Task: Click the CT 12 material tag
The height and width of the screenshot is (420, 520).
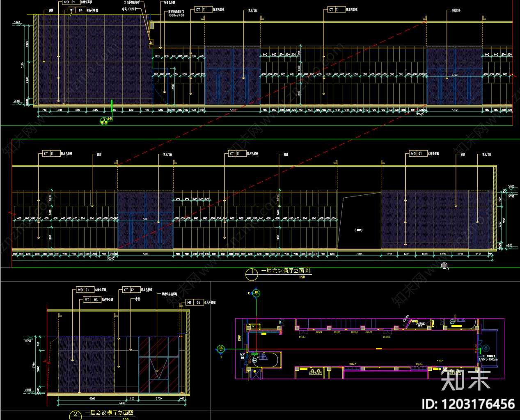Action: tap(132, 290)
